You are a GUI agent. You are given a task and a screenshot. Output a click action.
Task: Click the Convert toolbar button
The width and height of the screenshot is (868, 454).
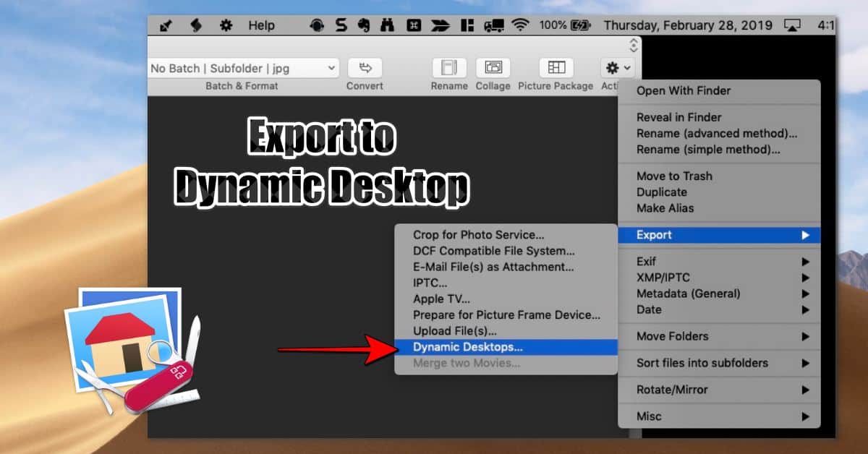[x=365, y=68]
